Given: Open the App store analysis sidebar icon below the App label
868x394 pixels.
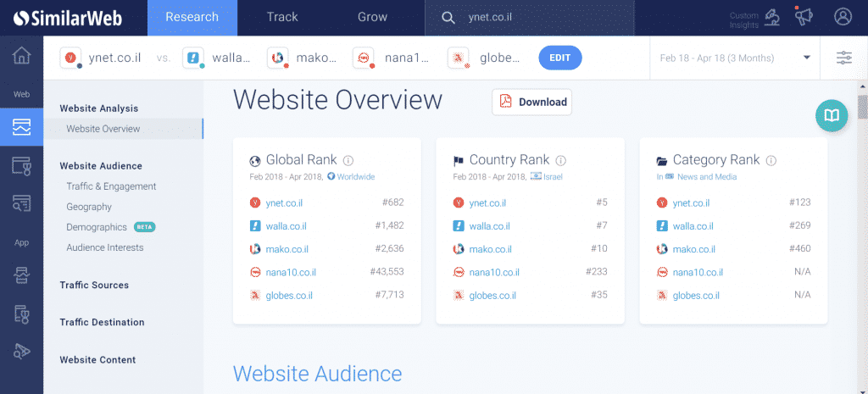Looking at the screenshot, I should point(21,275).
